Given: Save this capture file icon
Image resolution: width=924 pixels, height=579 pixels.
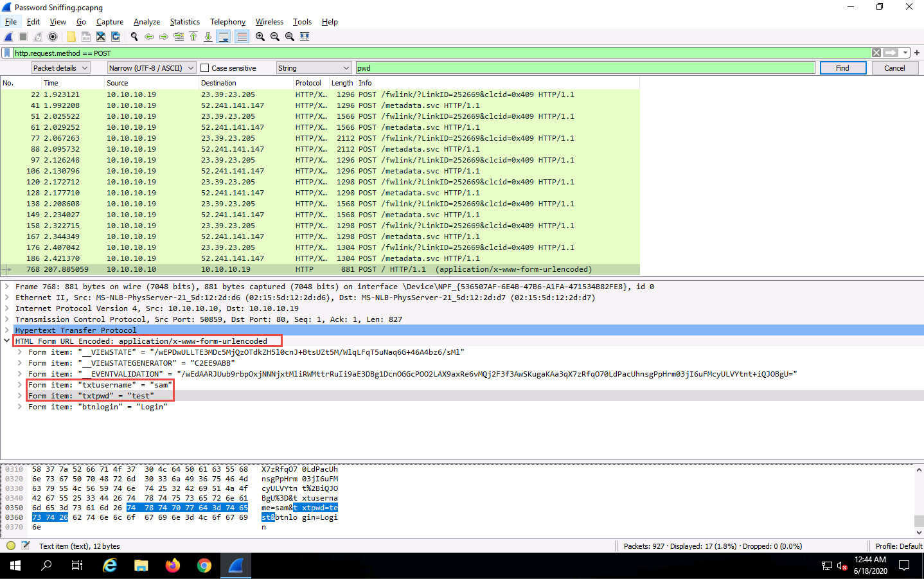Looking at the screenshot, I should point(86,37).
